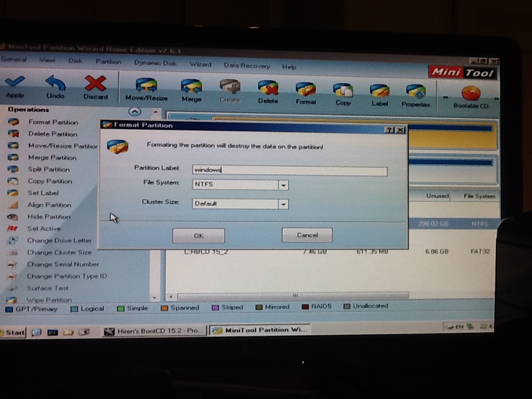Viewport: 532px width, 399px height.
Task: Expand the toolbar overflow arrows before Bootable CD
Action: pyautogui.click(x=446, y=98)
